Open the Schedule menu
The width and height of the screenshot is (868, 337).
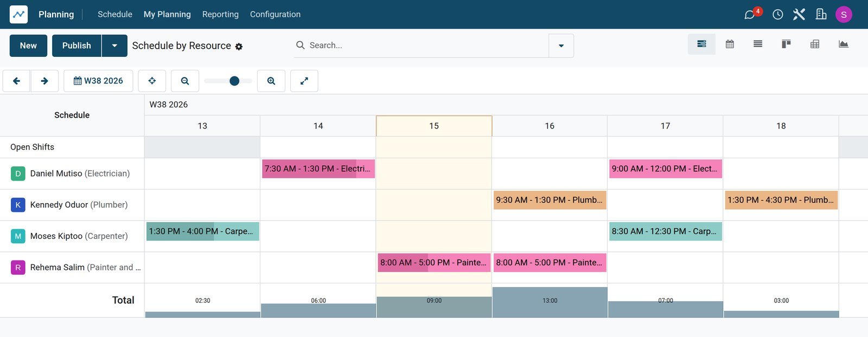[115, 14]
